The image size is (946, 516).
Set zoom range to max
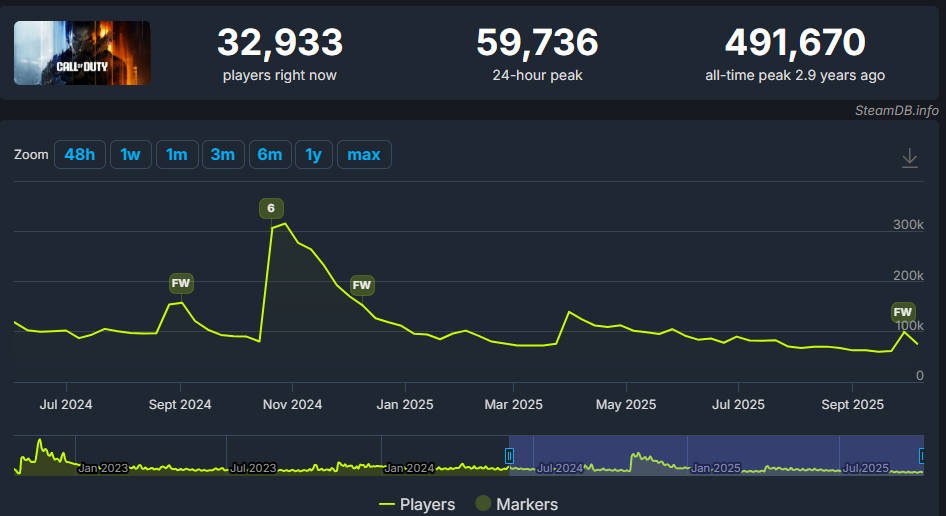[364, 154]
